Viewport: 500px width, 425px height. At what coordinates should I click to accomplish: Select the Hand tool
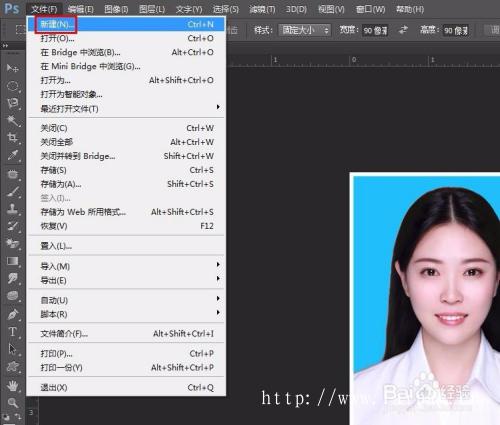(13, 386)
